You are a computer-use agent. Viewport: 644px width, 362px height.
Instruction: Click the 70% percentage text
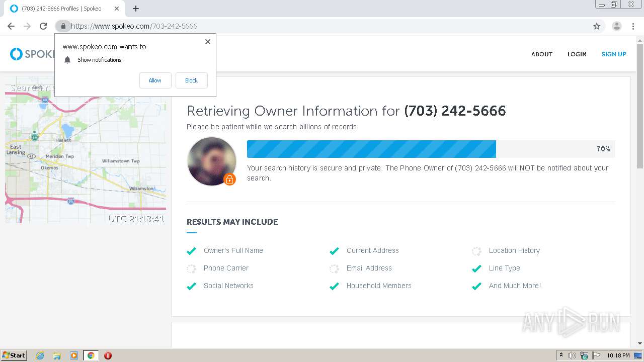pyautogui.click(x=603, y=149)
